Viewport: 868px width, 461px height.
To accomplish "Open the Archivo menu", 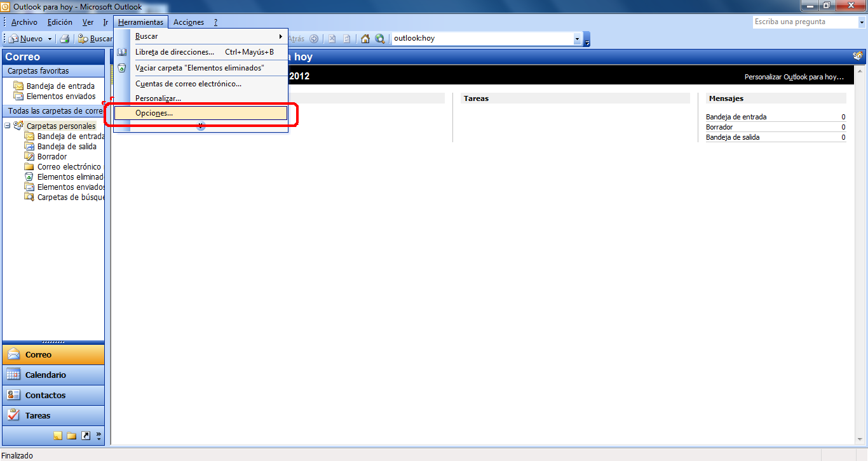I will [24, 22].
